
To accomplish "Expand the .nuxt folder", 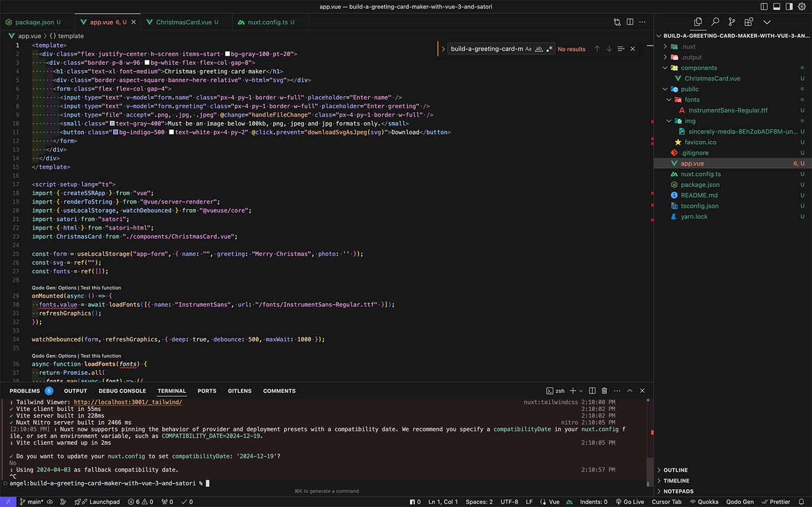I will point(665,47).
